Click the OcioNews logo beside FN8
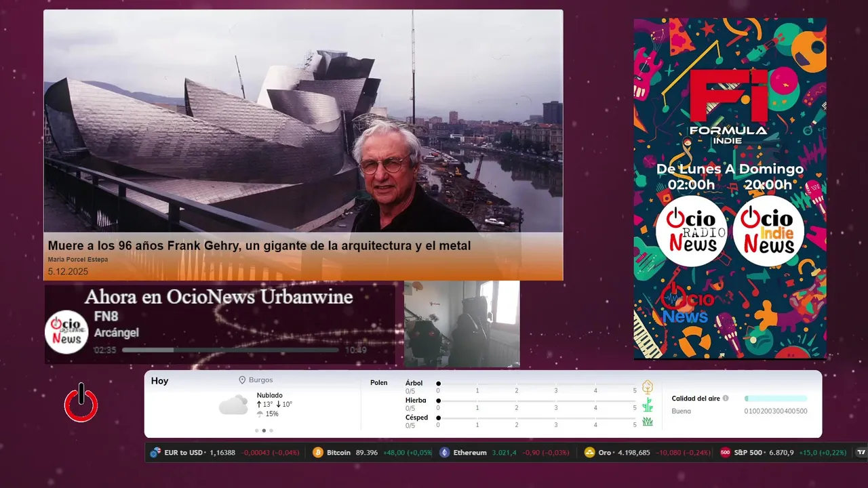Image resolution: width=868 pixels, height=488 pixels. pos(67,332)
